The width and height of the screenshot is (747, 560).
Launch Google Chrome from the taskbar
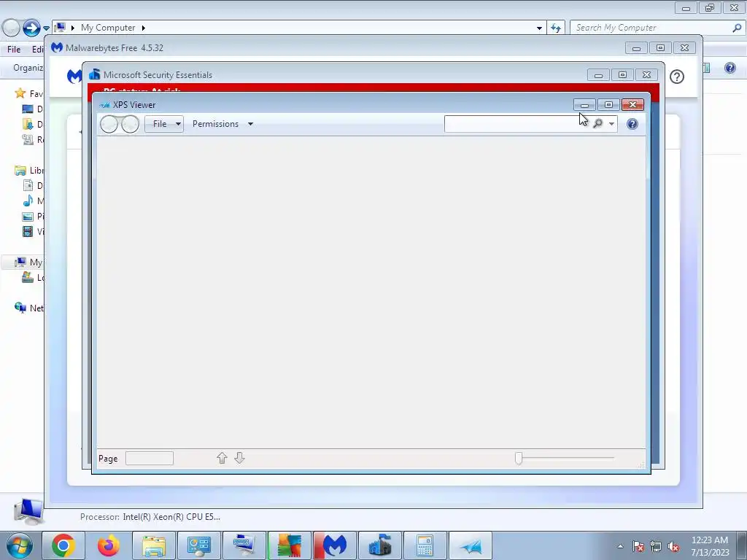click(x=63, y=545)
